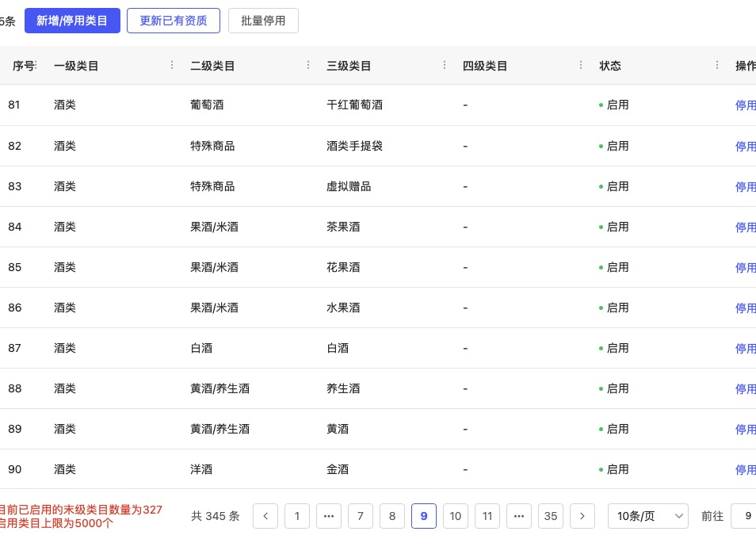Image resolution: width=756 pixels, height=539 pixels.
Task: Select page 10 in pagination
Action: (x=456, y=516)
